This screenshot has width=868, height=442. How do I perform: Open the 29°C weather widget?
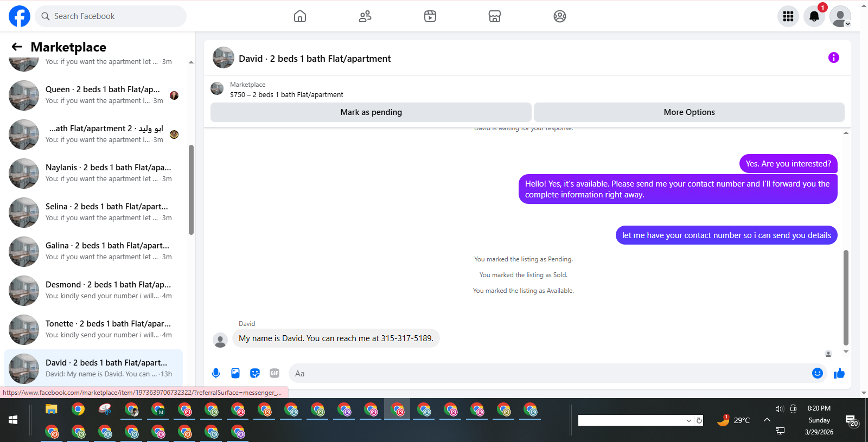pyautogui.click(x=733, y=420)
